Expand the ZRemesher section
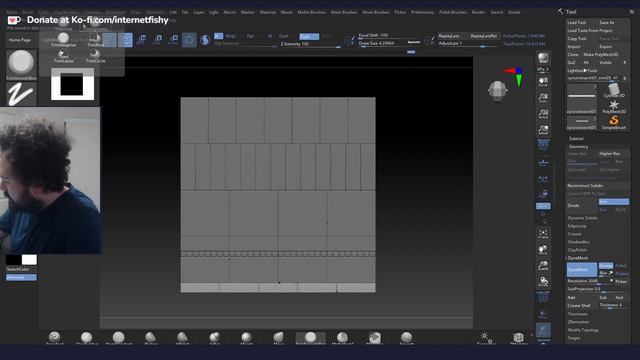This screenshot has height=360, width=640. [578, 322]
